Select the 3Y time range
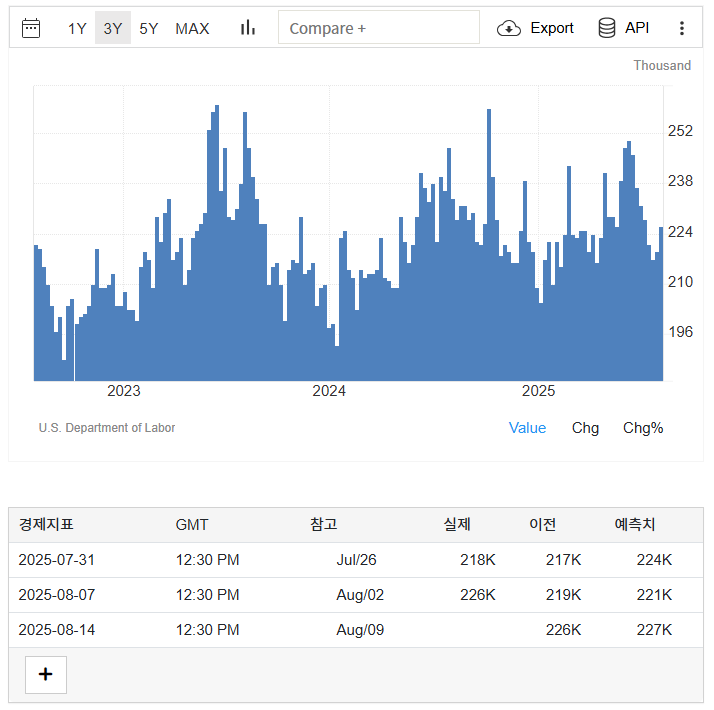Viewport: 714px width, 710px height. pyautogui.click(x=113, y=28)
